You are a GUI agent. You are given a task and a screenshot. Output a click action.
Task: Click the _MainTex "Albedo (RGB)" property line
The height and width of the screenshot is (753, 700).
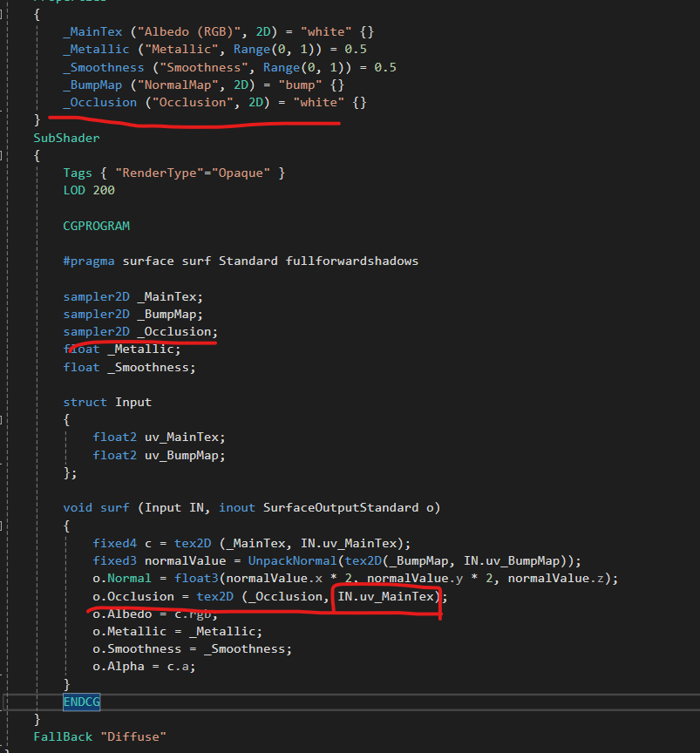[219, 31]
